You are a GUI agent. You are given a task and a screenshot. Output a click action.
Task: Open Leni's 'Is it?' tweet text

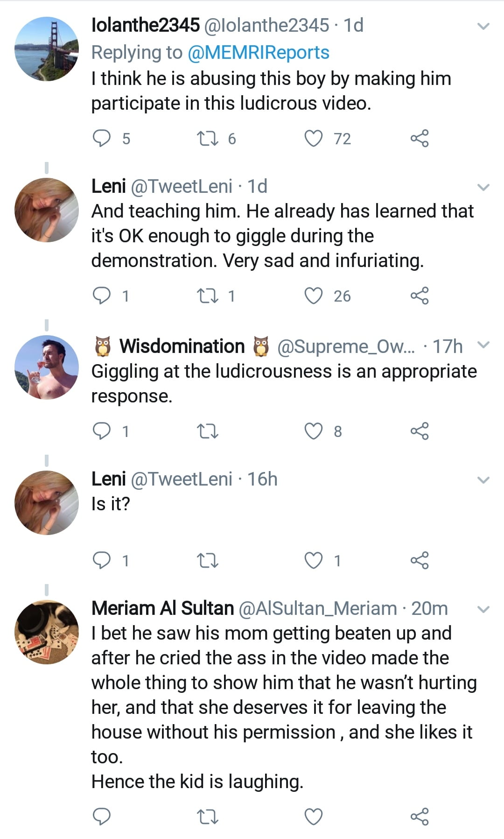click(x=111, y=504)
